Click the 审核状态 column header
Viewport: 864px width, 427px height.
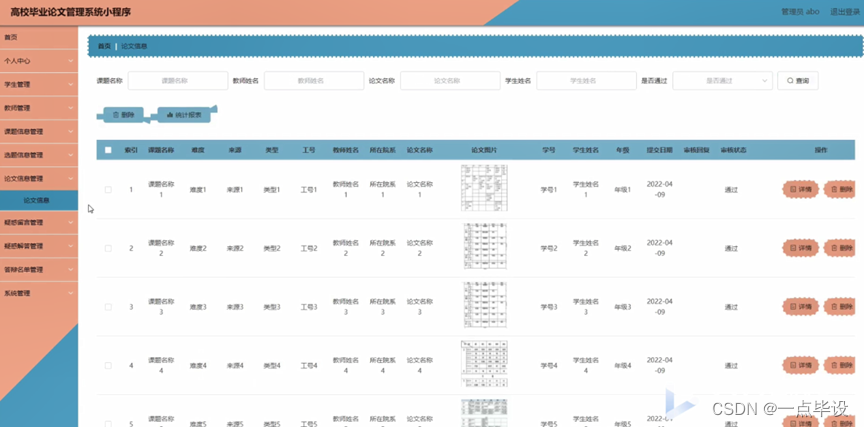click(x=733, y=150)
